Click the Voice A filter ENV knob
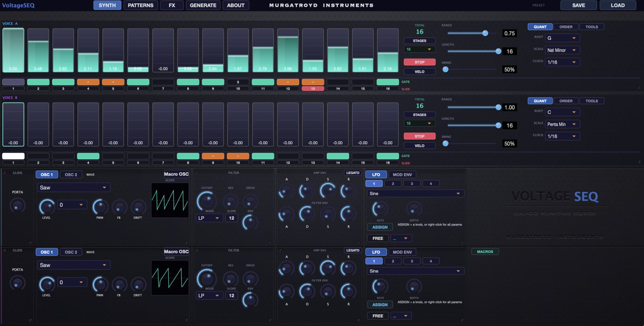This screenshot has height=326, width=644. coord(250,222)
